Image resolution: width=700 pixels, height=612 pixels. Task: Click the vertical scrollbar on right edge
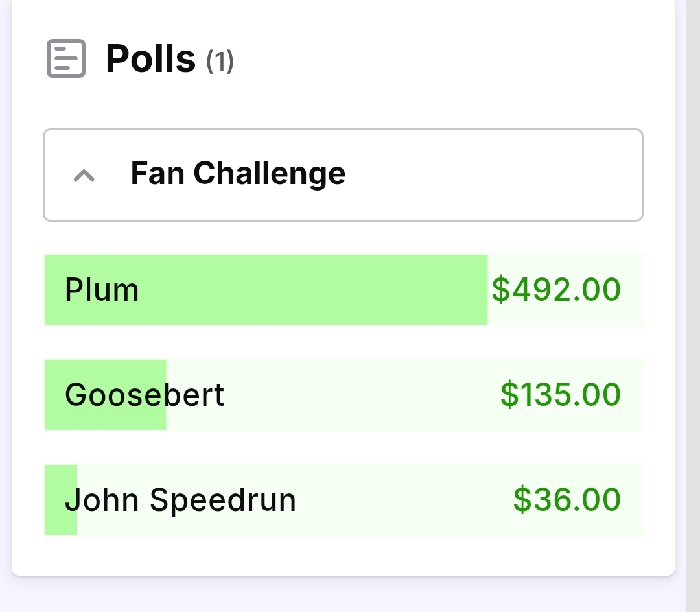[693, 306]
